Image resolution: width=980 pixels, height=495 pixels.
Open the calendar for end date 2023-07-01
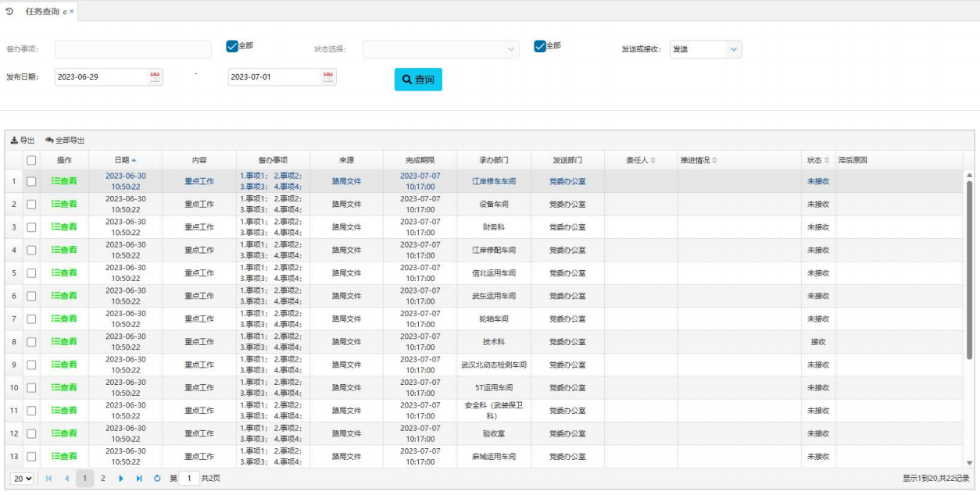328,77
